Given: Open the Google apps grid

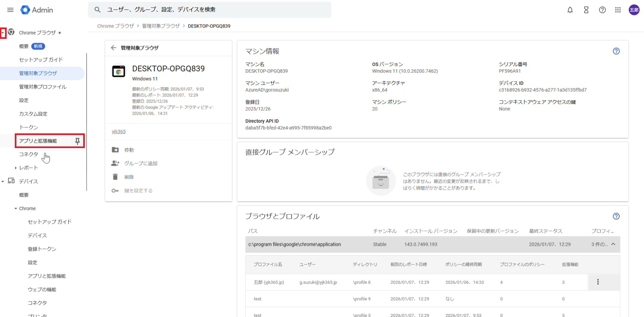Looking at the screenshot, I should (618, 10).
